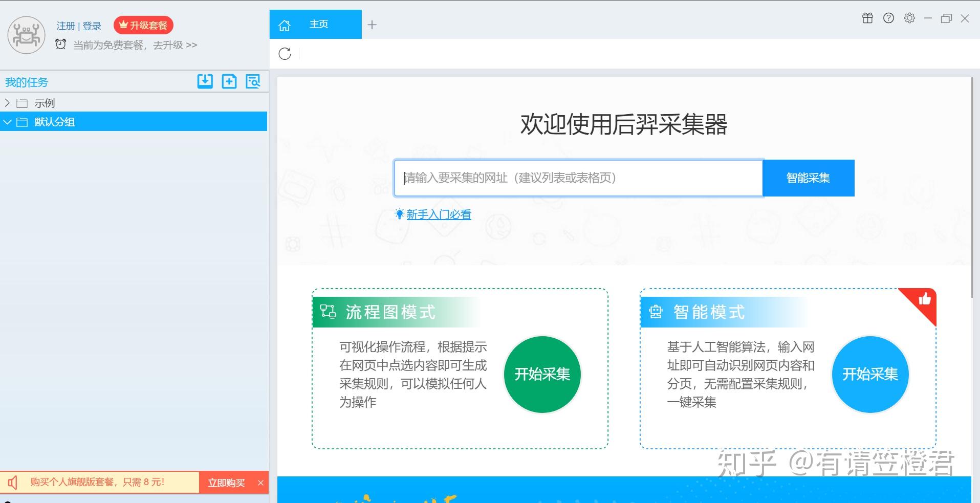Click the import task icon

click(x=205, y=81)
